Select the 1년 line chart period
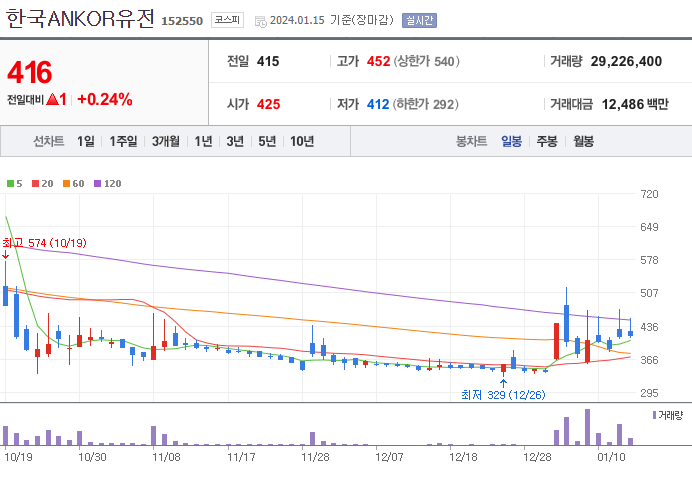Image resolution: width=692 pixels, height=482 pixels. coord(203,141)
